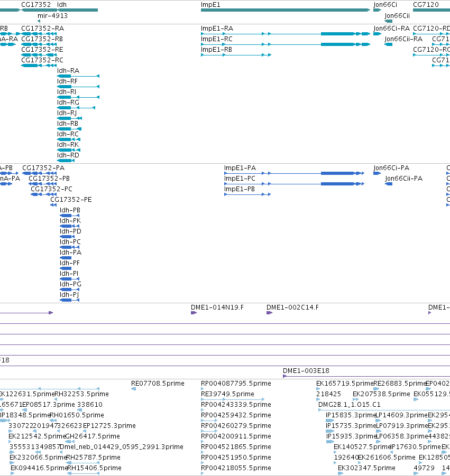Click the Idh-PB protein label
Image resolution: width=450 pixels, height=476 pixels.
tap(70, 210)
